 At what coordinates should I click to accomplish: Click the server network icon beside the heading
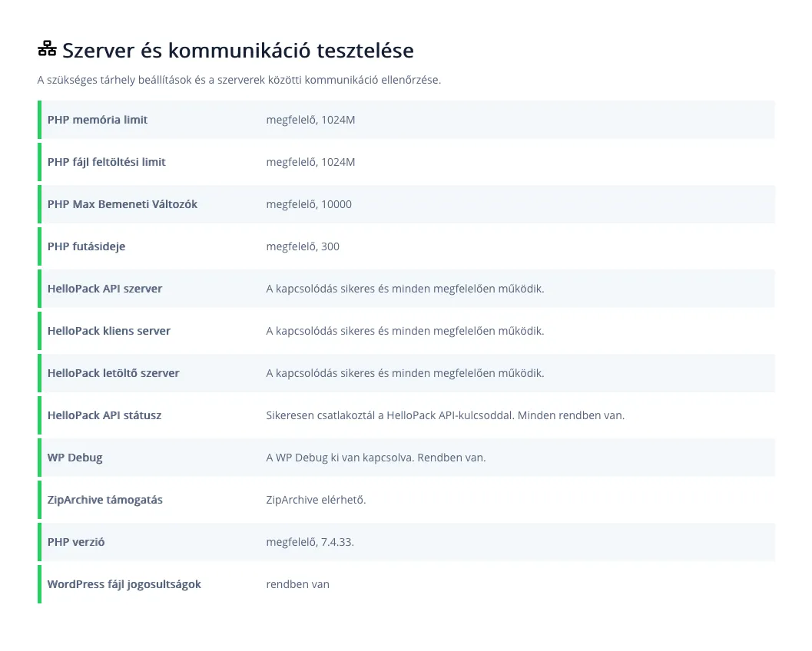click(47, 49)
